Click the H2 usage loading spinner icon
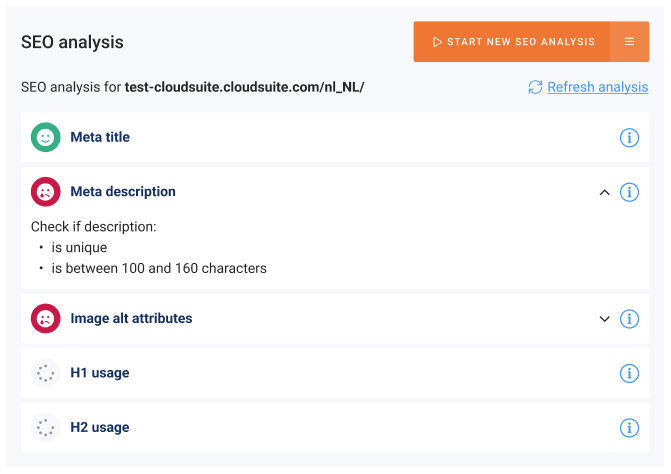This screenshot has height=474, width=671. (45, 428)
